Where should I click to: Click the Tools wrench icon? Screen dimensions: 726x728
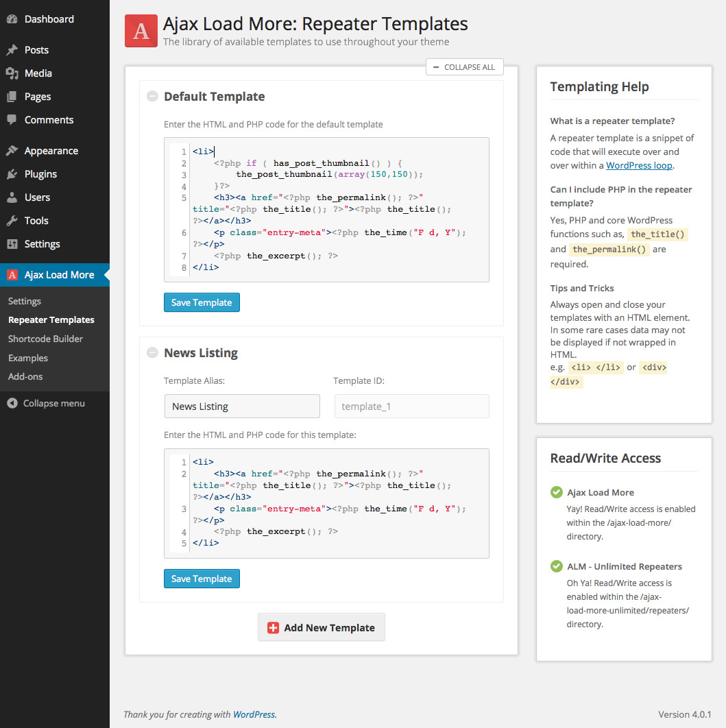point(12,221)
